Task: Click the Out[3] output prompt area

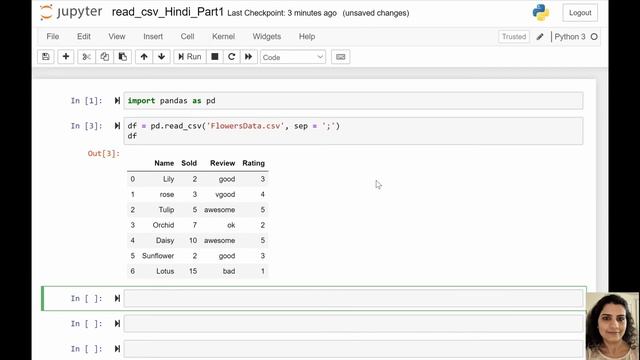Action: pos(104,153)
